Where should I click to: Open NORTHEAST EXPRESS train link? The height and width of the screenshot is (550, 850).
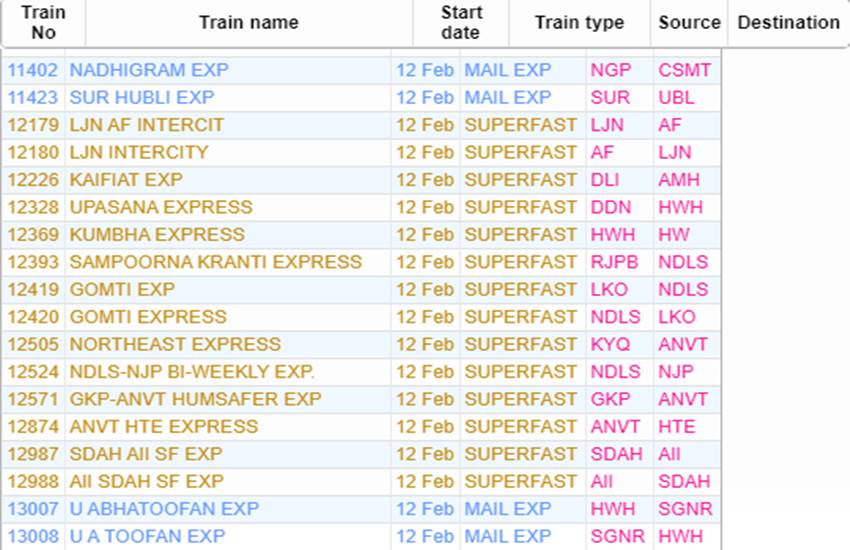click(175, 344)
